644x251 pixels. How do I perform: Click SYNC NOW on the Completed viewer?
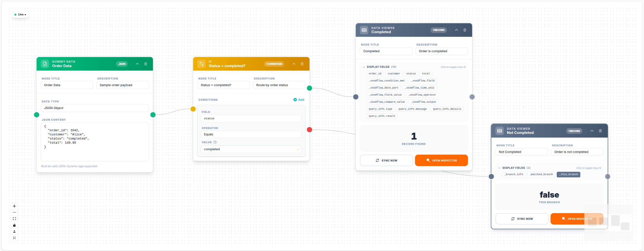click(x=386, y=160)
